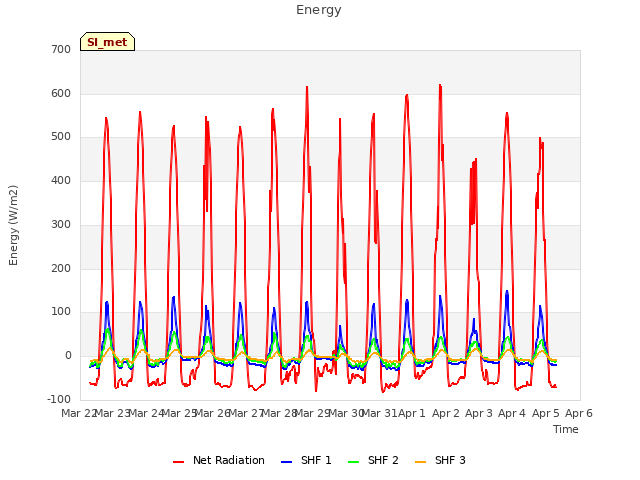Click the 100 y-axis tick label
The height and width of the screenshot is (480, 640).
coord(61,312)
